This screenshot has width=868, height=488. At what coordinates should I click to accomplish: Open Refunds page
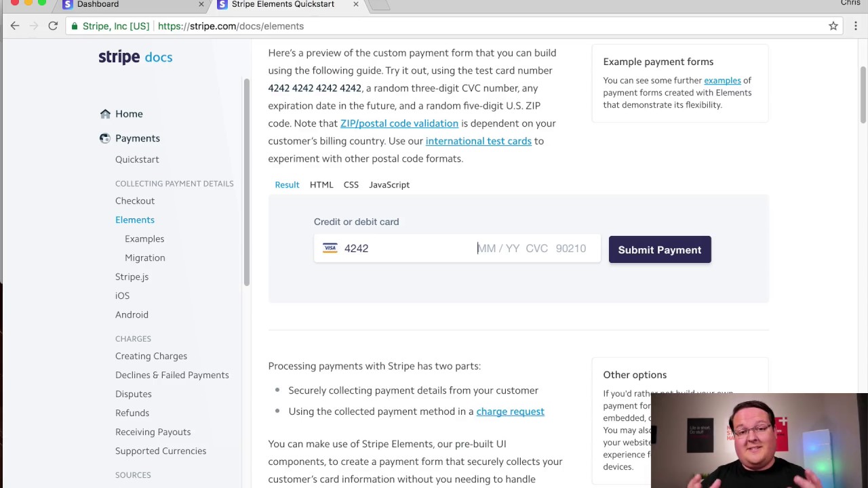132,413
